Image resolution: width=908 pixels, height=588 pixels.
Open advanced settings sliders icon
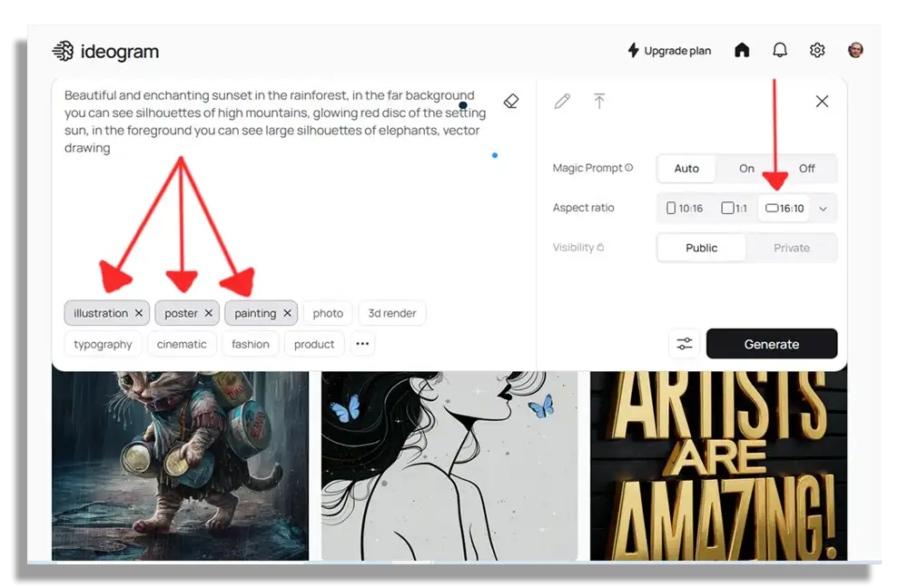pyautogui.click(x=685, y=344)
